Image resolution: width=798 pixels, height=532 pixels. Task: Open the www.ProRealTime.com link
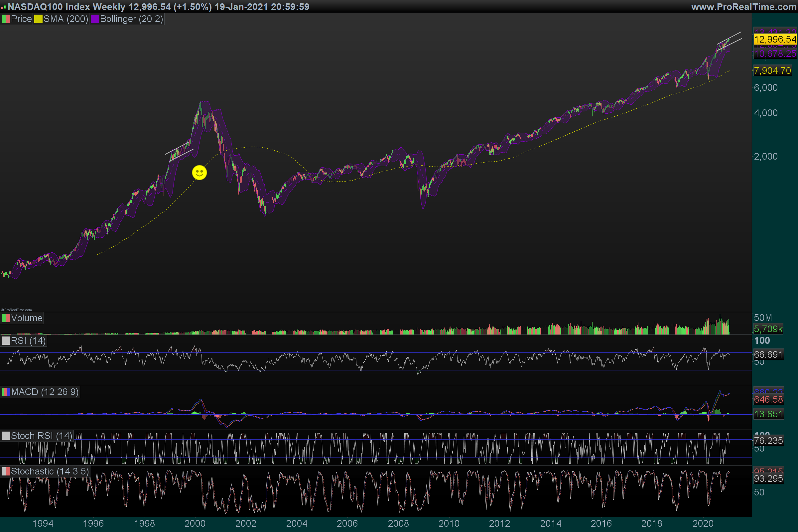click(743, 7)
